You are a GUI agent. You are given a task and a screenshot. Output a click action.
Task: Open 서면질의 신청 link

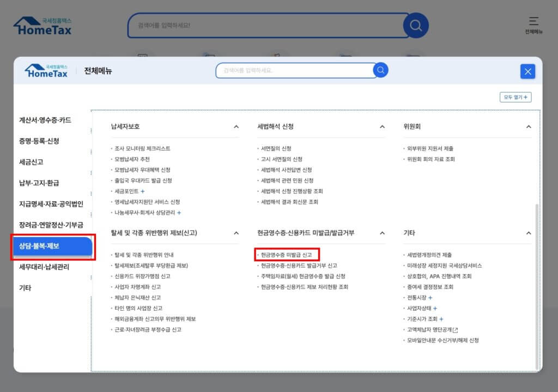pyautogui.click(x=276, y=148)
